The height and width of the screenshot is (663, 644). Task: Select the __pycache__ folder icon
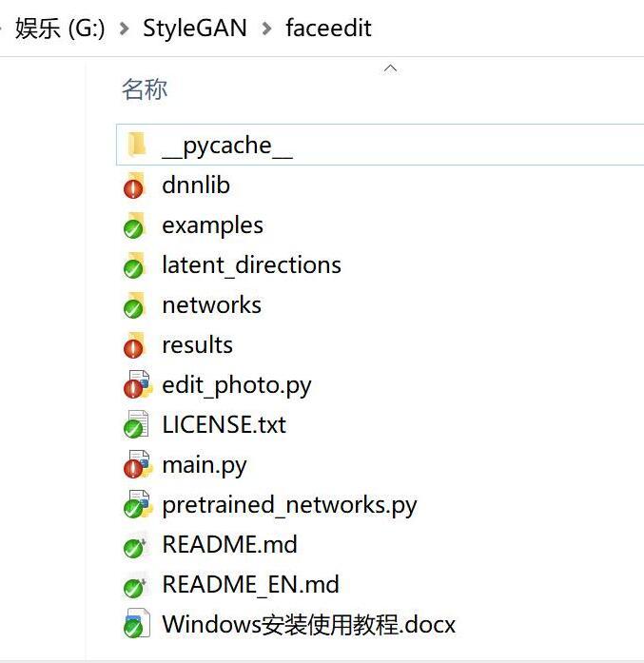[x=136, y=145]
